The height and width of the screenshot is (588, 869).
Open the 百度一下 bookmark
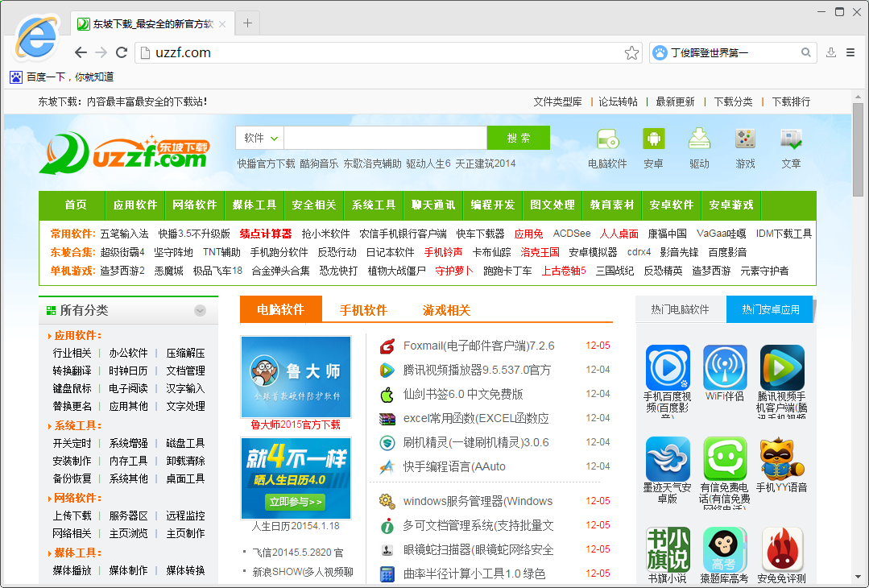pyautogui.click(x=62, y=77)
